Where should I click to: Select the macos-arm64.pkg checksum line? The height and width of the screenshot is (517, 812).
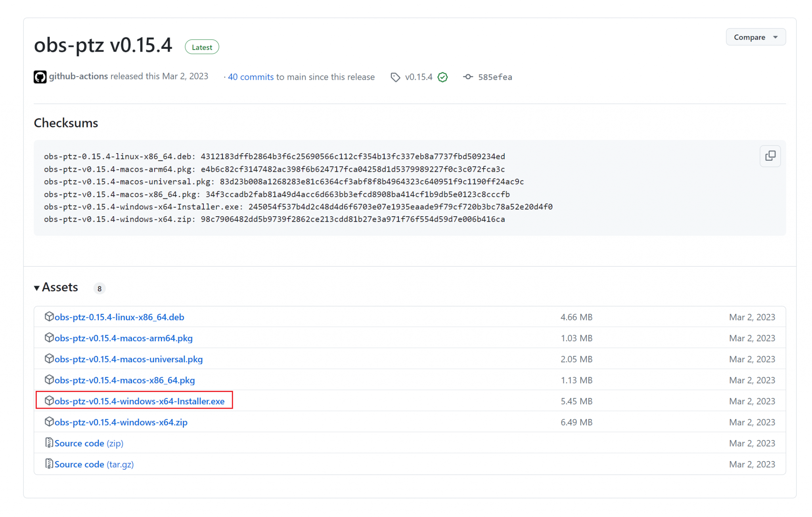274,169
